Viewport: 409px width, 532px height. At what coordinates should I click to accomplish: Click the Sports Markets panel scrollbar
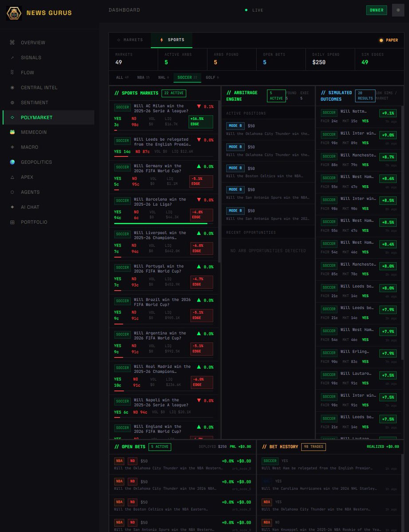click(219, 182)
